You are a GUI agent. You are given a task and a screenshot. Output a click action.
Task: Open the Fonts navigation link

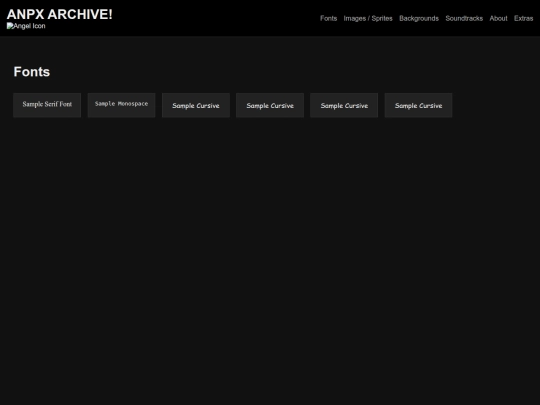(x=328, y=18)
